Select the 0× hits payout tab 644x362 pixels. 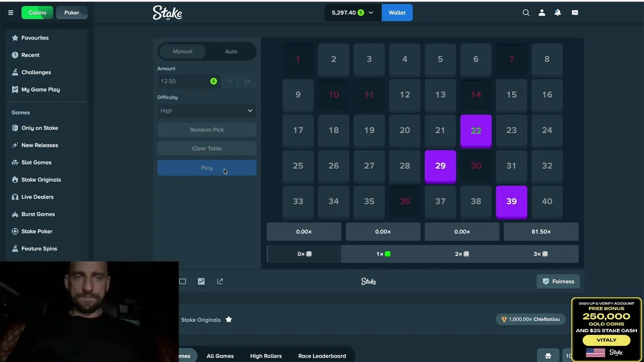click(304, 254)
